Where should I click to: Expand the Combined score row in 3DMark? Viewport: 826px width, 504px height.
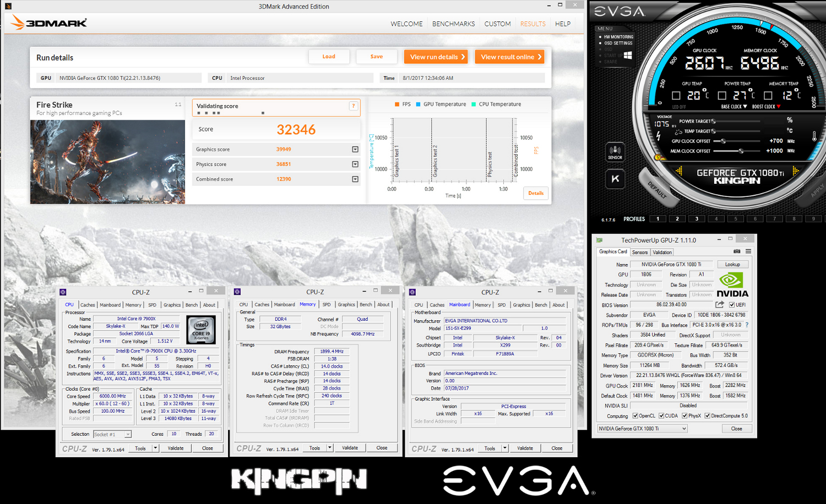[x=355, y=179]
